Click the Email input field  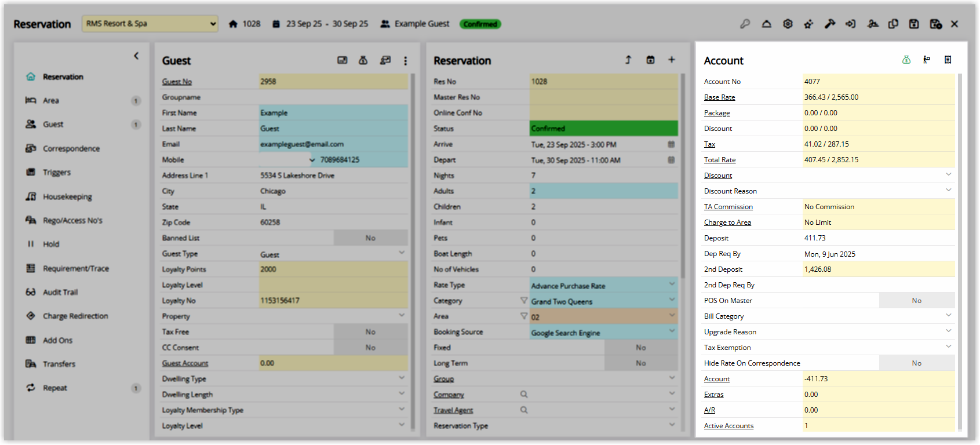tap(333, 144)
